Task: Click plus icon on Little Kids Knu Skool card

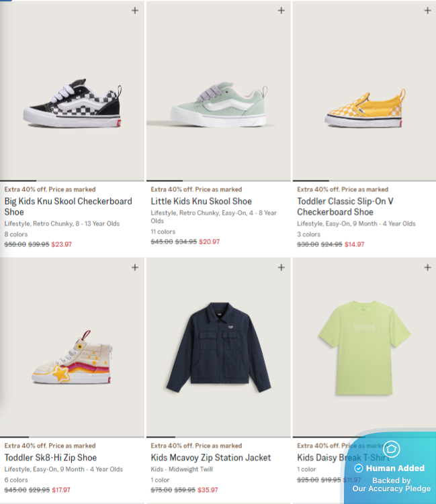Action: point(281,10)
